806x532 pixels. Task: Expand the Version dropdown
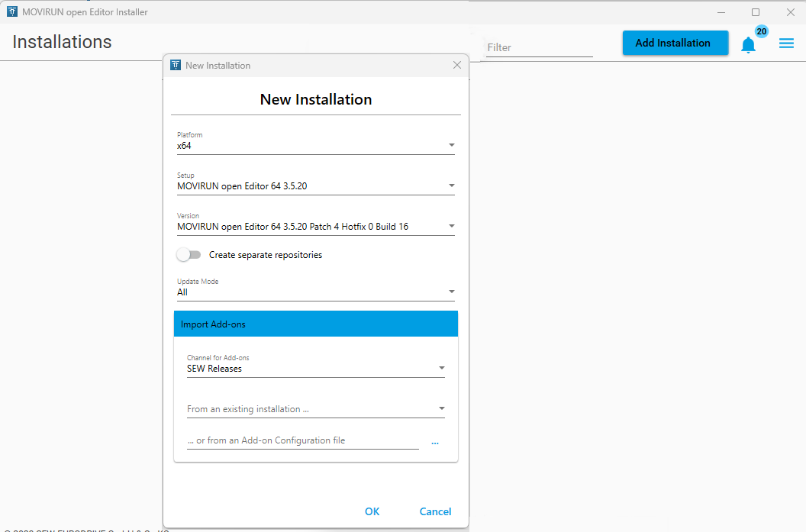pyautogui.click(x=315, y=226)
